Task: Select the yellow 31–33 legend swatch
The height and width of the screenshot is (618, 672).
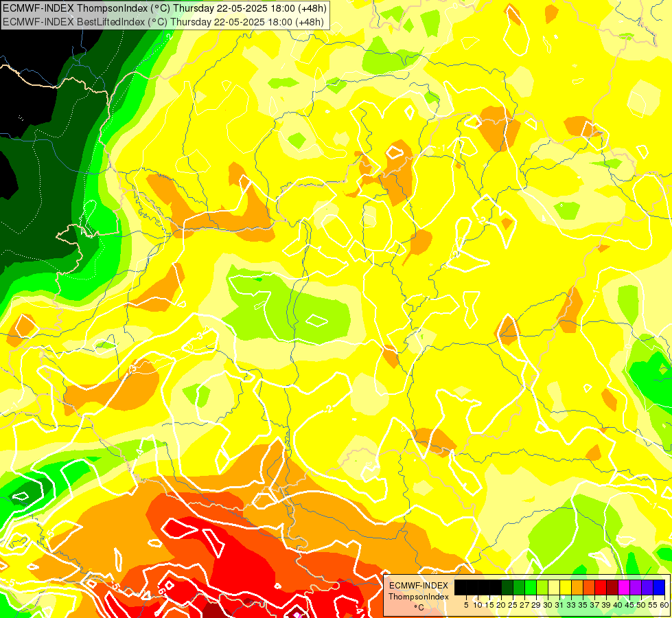Action: click(x=566, y=588)
